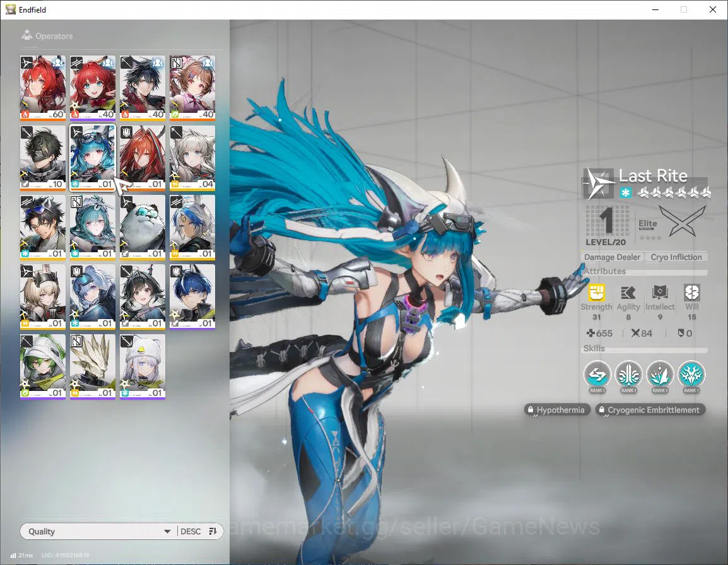728x565 pixels.
Task: Click the defense stat icon showing 0
Action: pyautogui.click(x=681, y=333)
